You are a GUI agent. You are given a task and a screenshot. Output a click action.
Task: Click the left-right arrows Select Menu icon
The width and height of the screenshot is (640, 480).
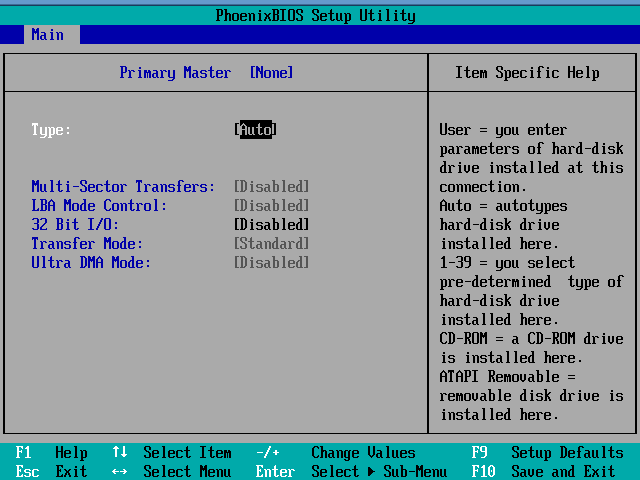[120, 472]
